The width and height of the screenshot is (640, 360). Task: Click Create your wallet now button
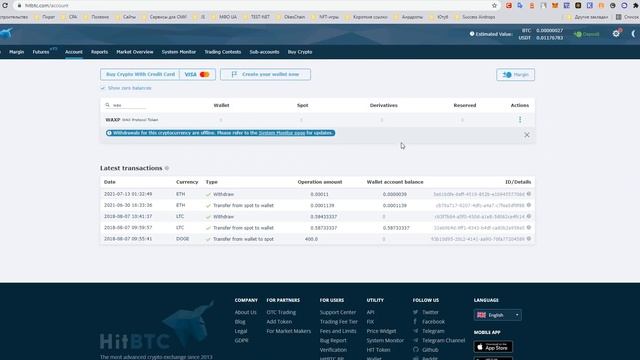coord(265,74)
